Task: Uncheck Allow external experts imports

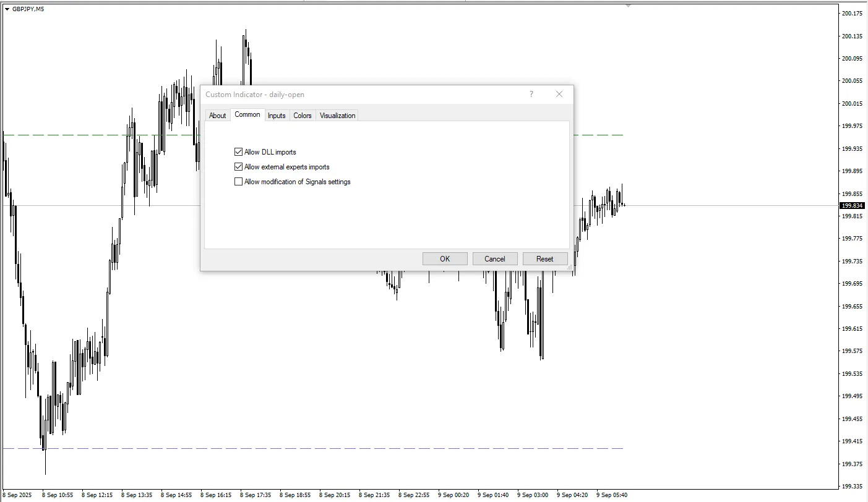Action: pyautogui.click(x=238, y=167)
